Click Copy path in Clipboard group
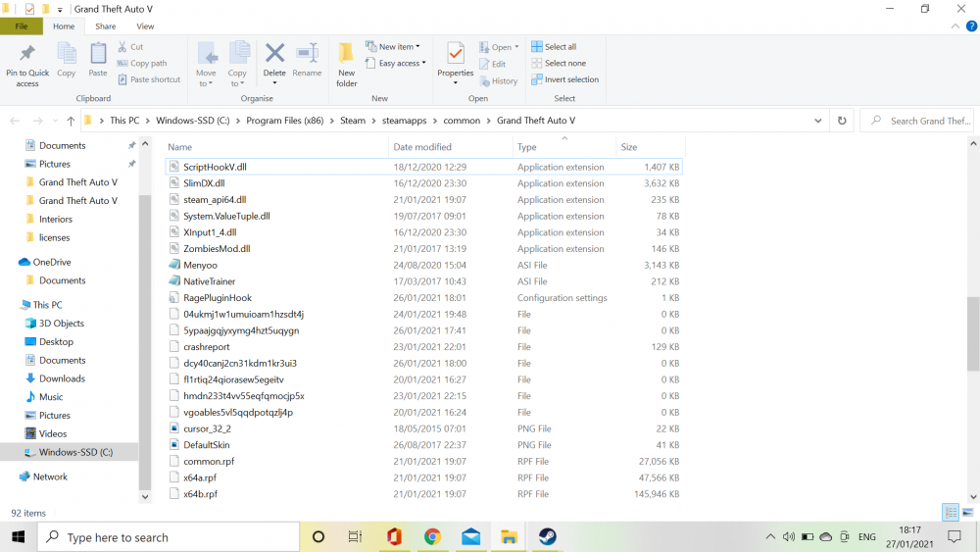This screenshot has width=980, height=552. tap(142, 63)
